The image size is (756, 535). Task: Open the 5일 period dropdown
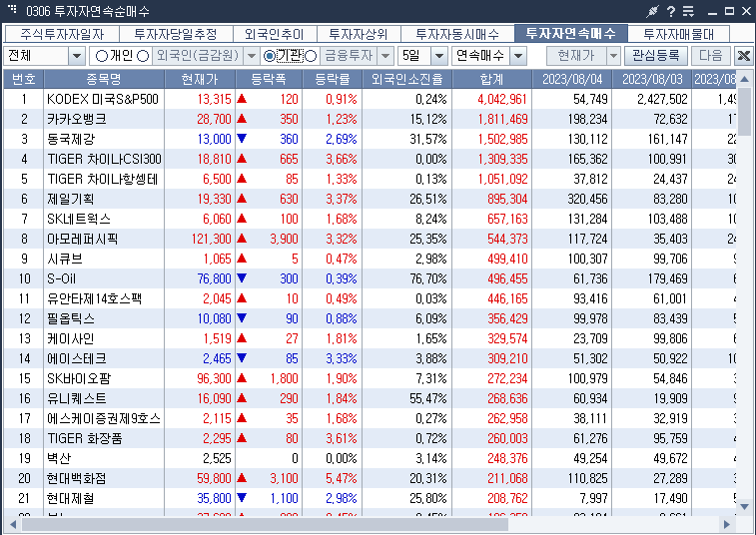pyautogui.click(x=439, y=56)
